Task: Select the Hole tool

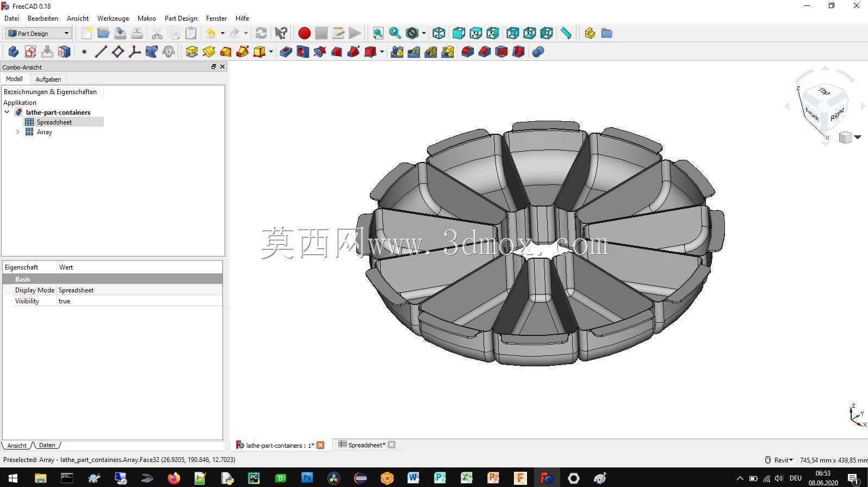Action: (303, 52)
